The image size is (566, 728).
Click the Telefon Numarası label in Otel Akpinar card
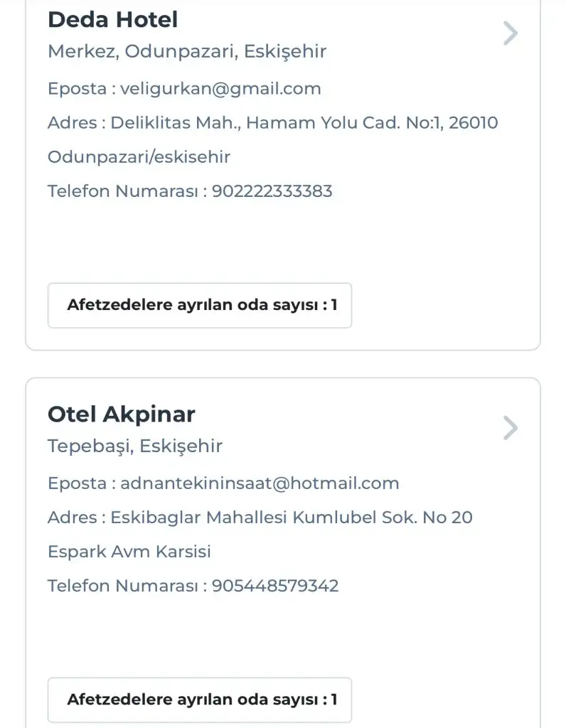coord(123,586)
